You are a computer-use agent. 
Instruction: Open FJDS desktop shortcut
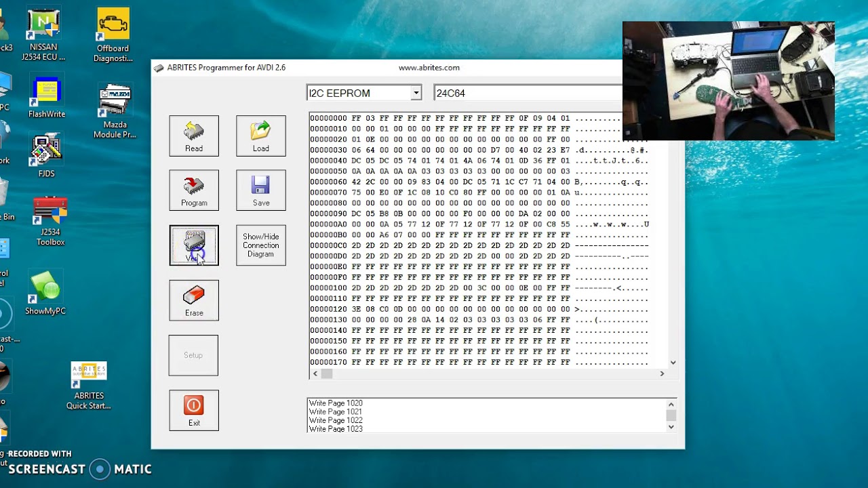47,156
